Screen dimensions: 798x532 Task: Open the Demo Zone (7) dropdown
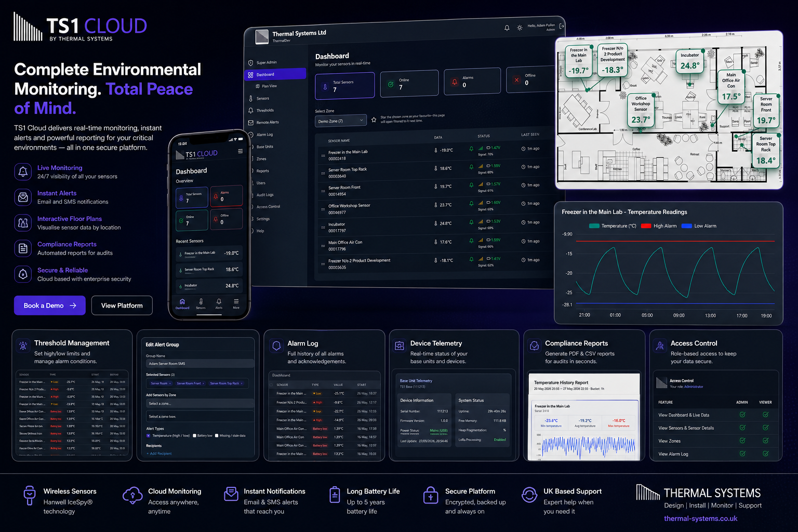pos(340,121)
